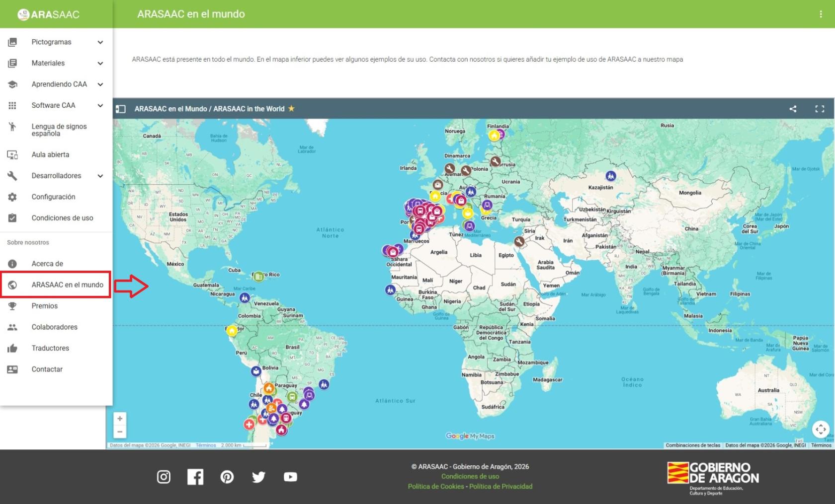Expand the Aprendiendo CAA submenu chevron
835x504 pixels.
pos(100,84)
